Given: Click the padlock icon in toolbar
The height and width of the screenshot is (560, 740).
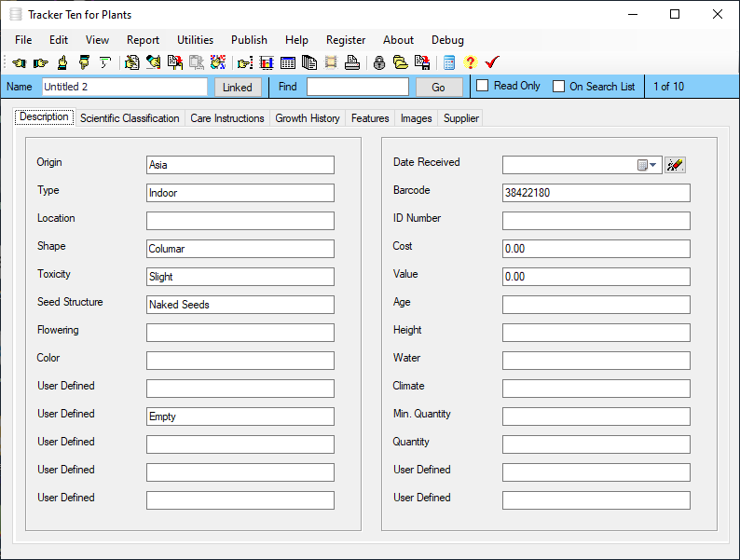Looking at the screenshot, I should [379, 63].
